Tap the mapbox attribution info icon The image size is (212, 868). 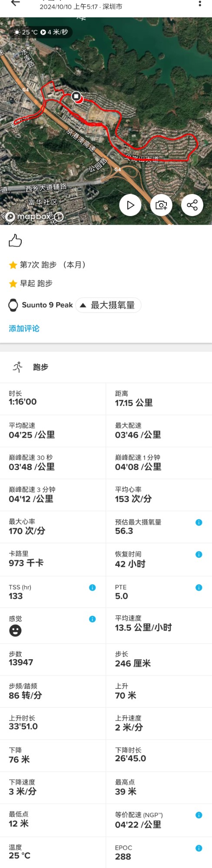pos(59,217)
